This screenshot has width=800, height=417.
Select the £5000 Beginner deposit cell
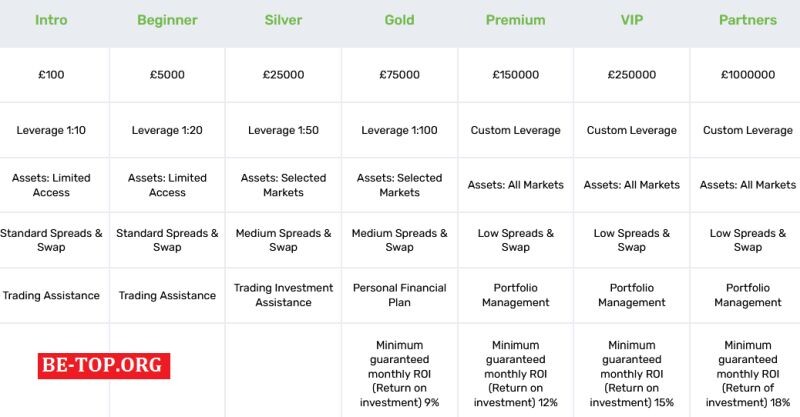[x=167, y=75]
